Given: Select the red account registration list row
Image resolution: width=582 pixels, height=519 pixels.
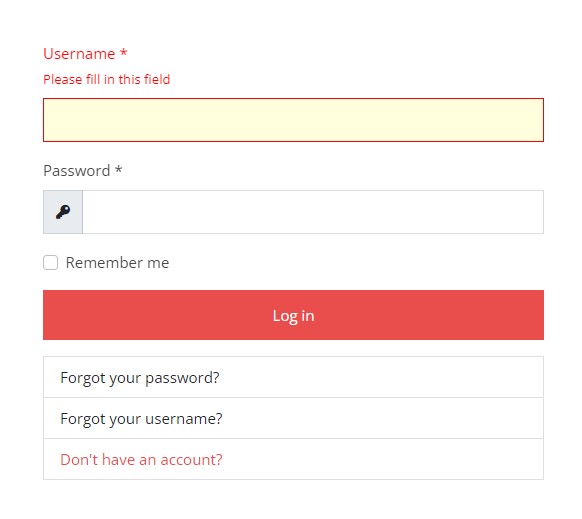Looking at the screenshot, I should click(293, 459).
